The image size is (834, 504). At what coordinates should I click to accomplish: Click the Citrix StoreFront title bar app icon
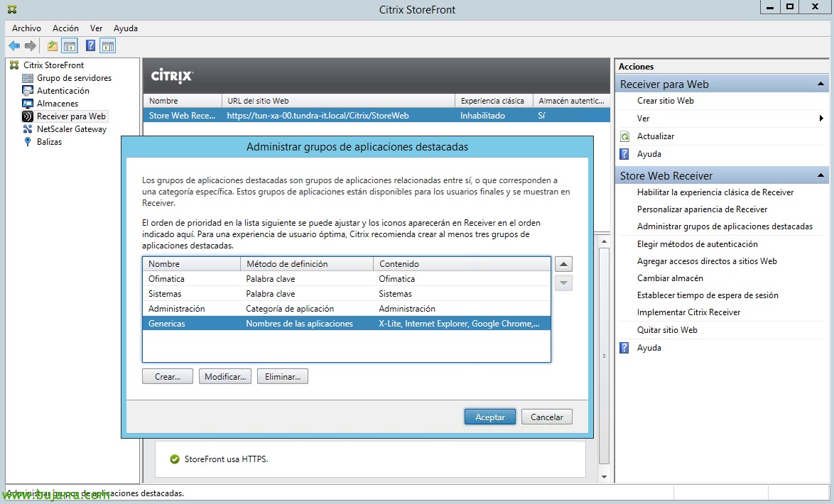coord(12,9)
